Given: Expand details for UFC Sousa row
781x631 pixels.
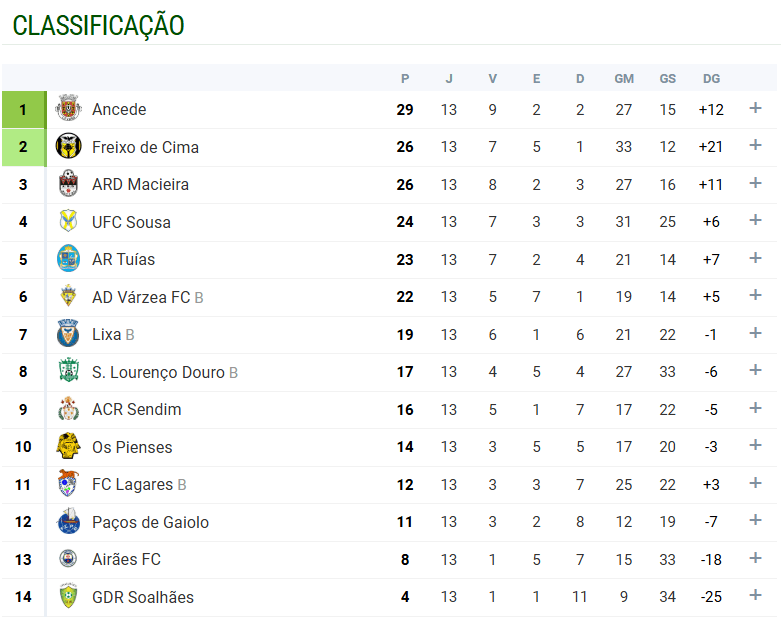Looking at the screenshot, I should pyautogui.click(x=755, y=221).
